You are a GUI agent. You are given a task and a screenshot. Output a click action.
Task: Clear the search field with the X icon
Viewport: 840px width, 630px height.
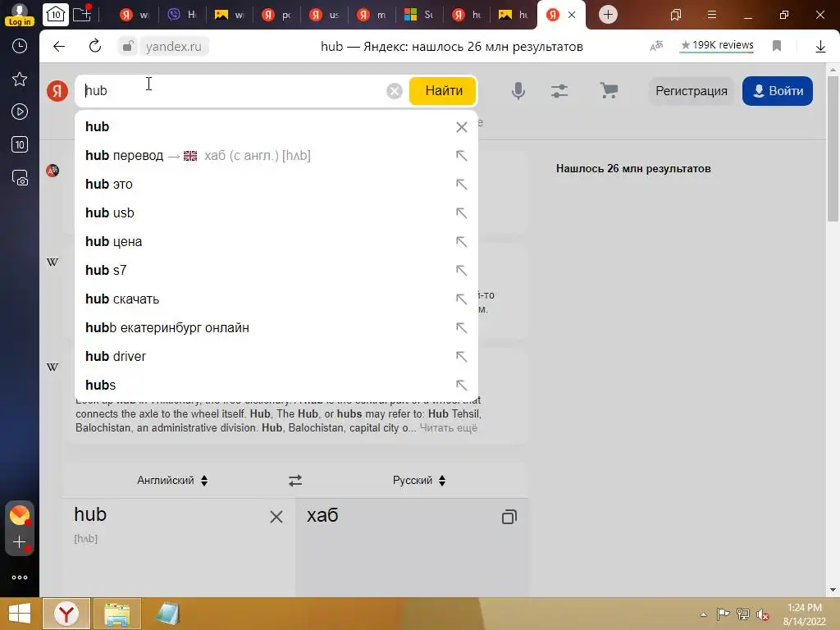(x=395, y=91)
